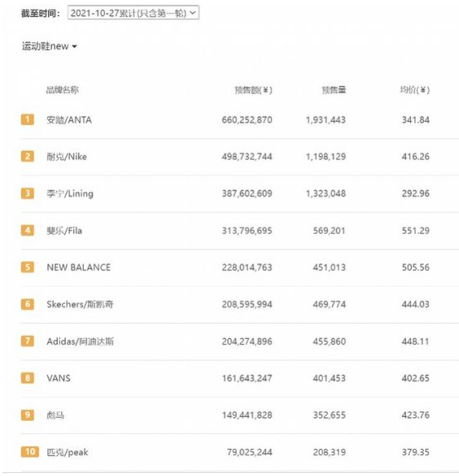The image size is (459, 476).
Task: Click the rank 4 badge icon
Action: point(27,230)
